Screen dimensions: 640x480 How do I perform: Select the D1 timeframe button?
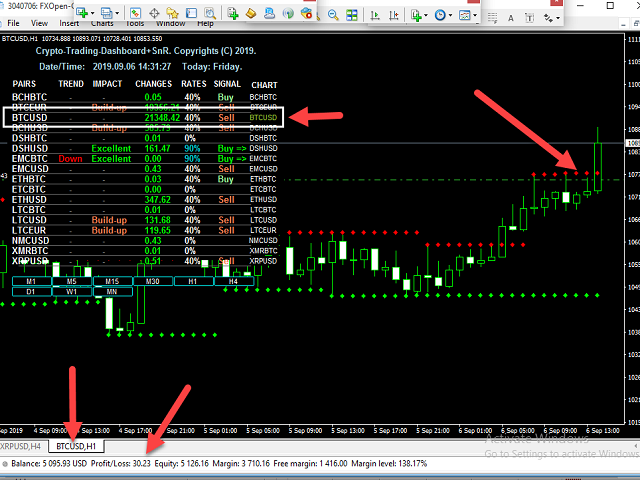point(31,291)
